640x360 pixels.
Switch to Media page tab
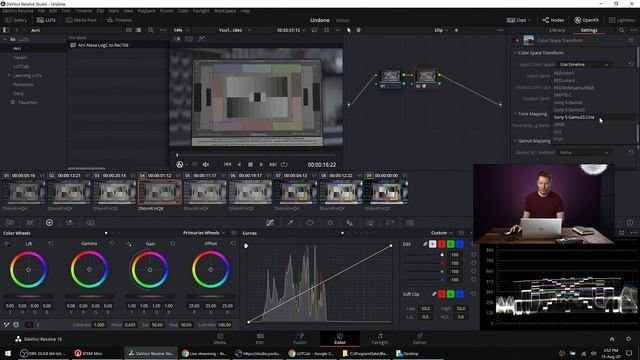tap(220, 339)
